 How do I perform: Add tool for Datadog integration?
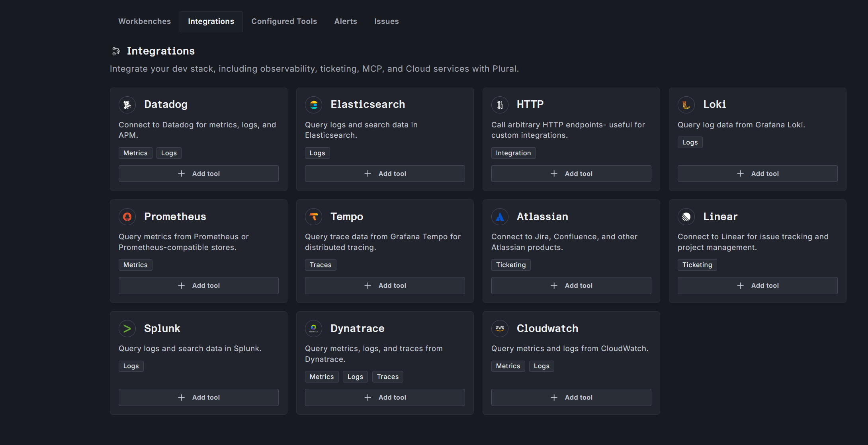click(199, 174)
